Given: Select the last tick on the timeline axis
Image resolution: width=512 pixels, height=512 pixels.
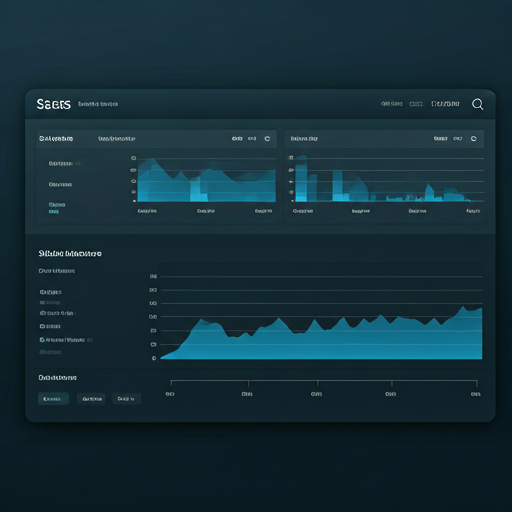Looking at the screenshot, I should pyautogui.click(x=477, y=383).
